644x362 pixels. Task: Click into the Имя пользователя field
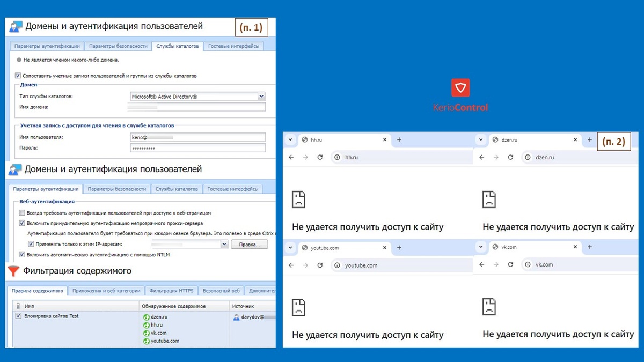click(x=198, y=137)
